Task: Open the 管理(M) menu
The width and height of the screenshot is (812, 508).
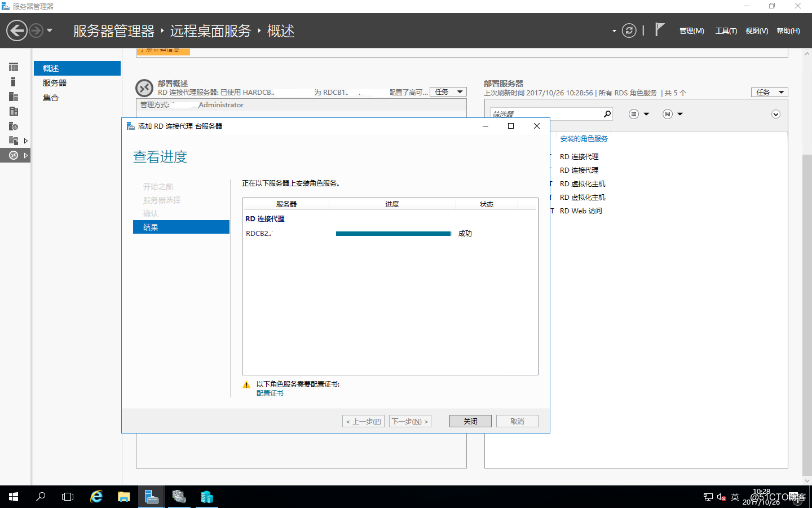Action: (691, 31)
